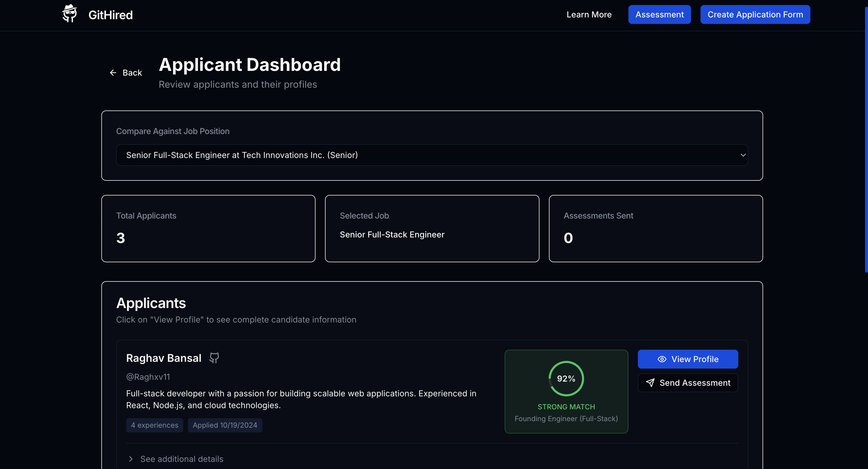This screenshot has height=469, width=868.
Task: Open the Compare Against Job Position dropdown
Action: click(432, 155)
